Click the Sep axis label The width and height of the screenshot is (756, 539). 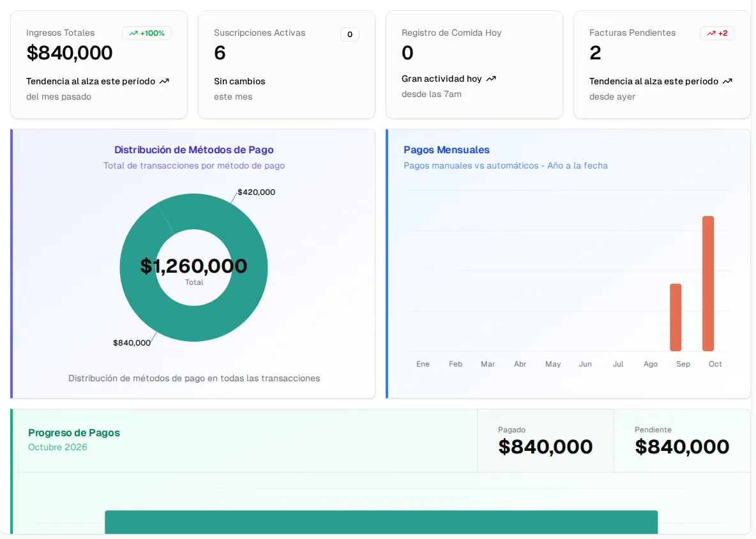click(x=683, y=364)
